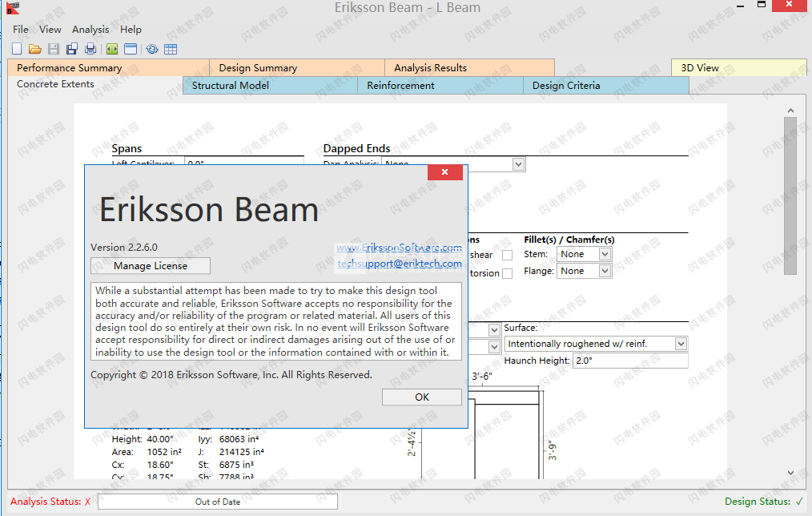Open the Stem fillet dropdown
The width and height of the screenshot is (812, 516).
pos(605,254)
